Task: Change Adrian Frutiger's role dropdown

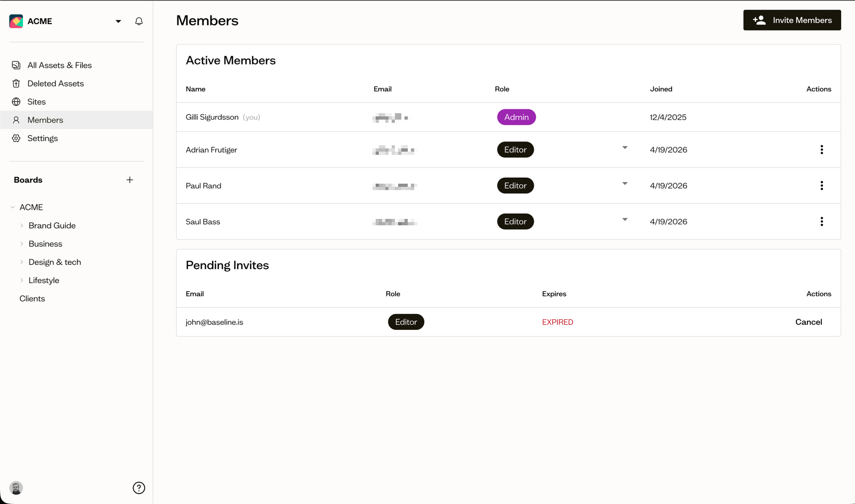Action: [x=625, y=148]
